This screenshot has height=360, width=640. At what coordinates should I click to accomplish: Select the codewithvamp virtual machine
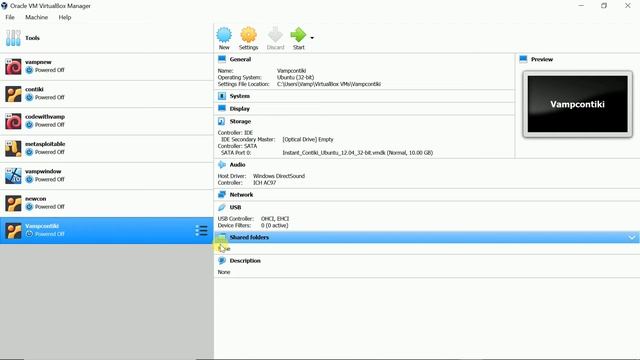tap(106, 121)
